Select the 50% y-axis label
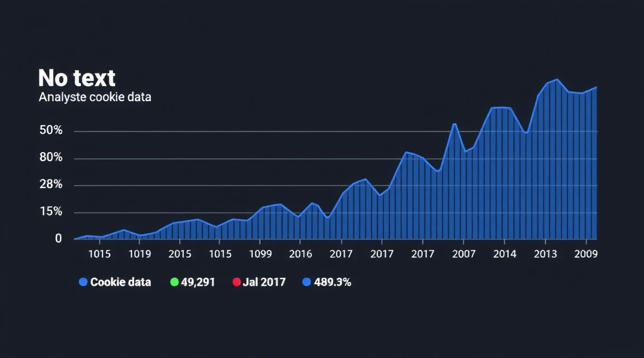 [x=53, y=130]
